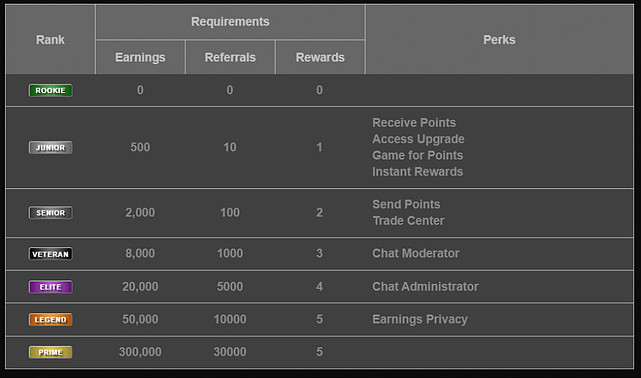Select the SENIOR rank badge
Screen dimensions: 641x378
coord(51,213)
